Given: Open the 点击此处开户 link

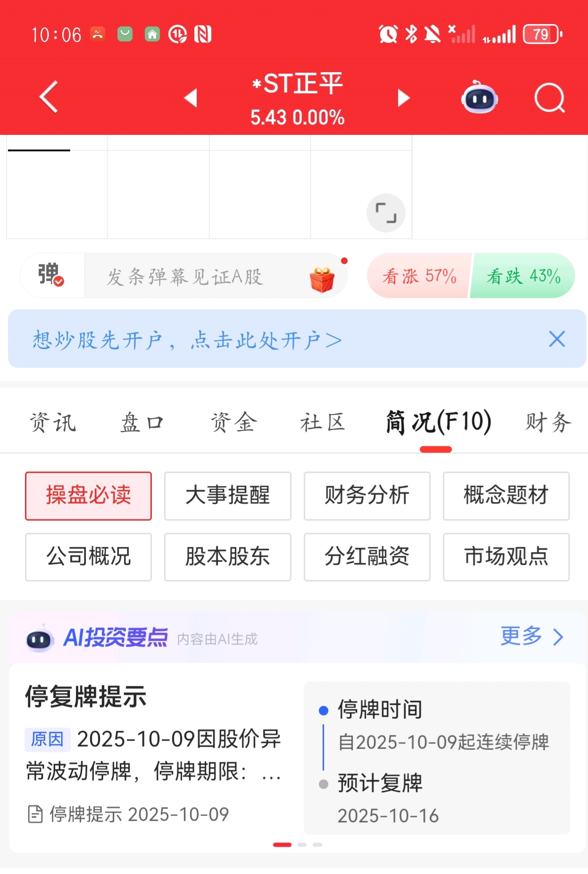Looking at the screenshot, I should pyautogui.click(x=265, y=340).
